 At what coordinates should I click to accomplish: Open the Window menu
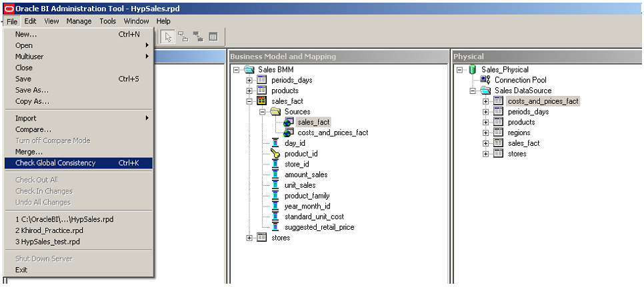137,21
